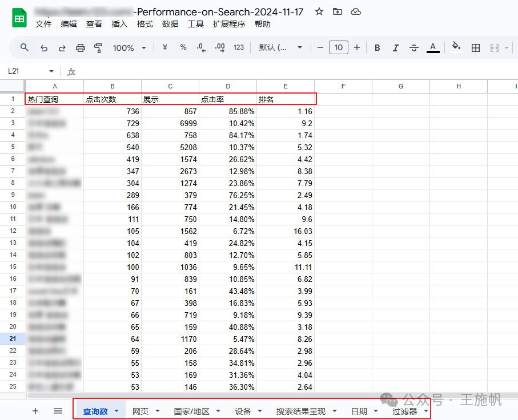Image resolution: width=518 pixels, height=420 pixels.
Task: Select row 21 header
Action: 13,338
